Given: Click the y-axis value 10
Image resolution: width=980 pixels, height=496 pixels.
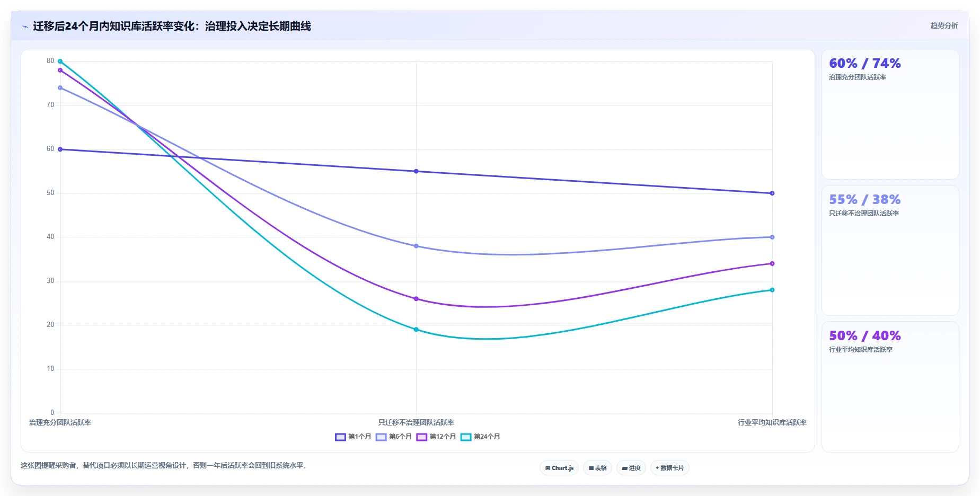Looking at the screenshot, I should click(50, 369).
